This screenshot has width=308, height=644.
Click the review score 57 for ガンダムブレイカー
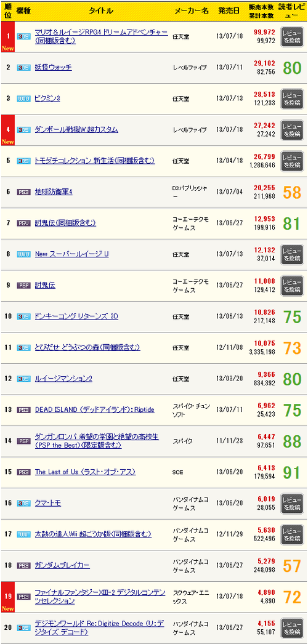coord(293,566)
